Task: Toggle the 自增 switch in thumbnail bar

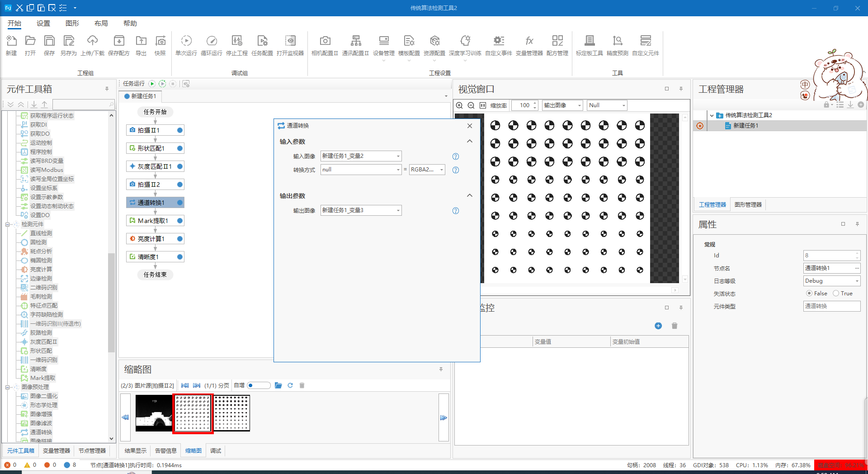Action: (x=259, y=385)
